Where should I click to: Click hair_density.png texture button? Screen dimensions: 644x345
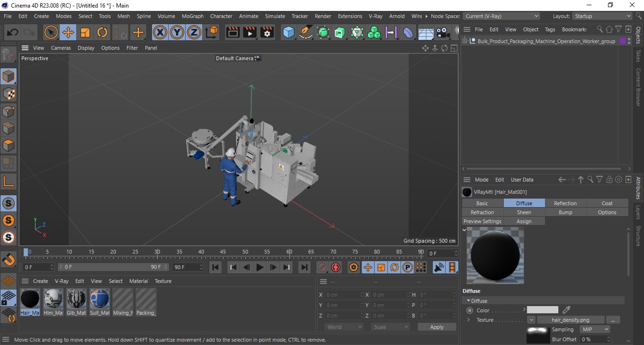(571, 320)
